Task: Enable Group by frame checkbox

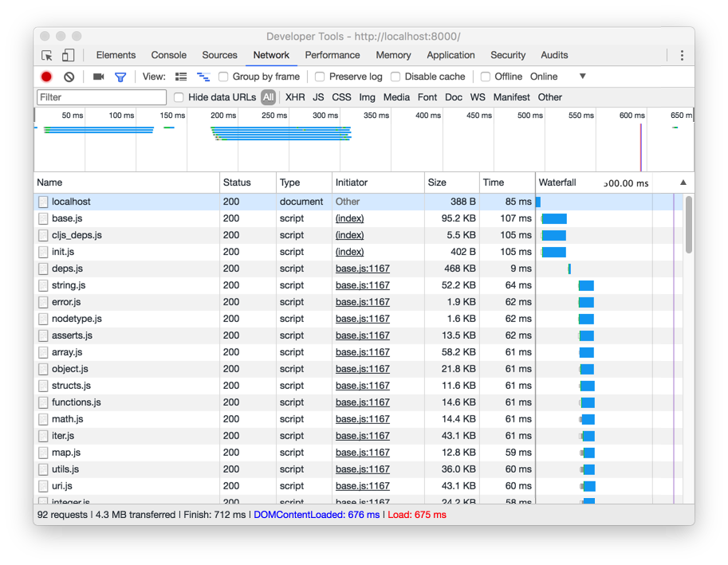Action: 223,77
